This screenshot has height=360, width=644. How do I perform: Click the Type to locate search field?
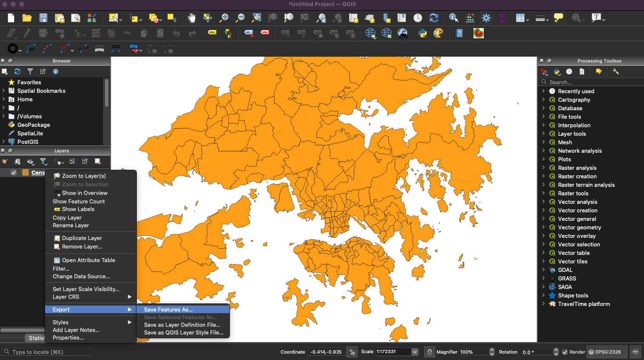tap(46, 352)
